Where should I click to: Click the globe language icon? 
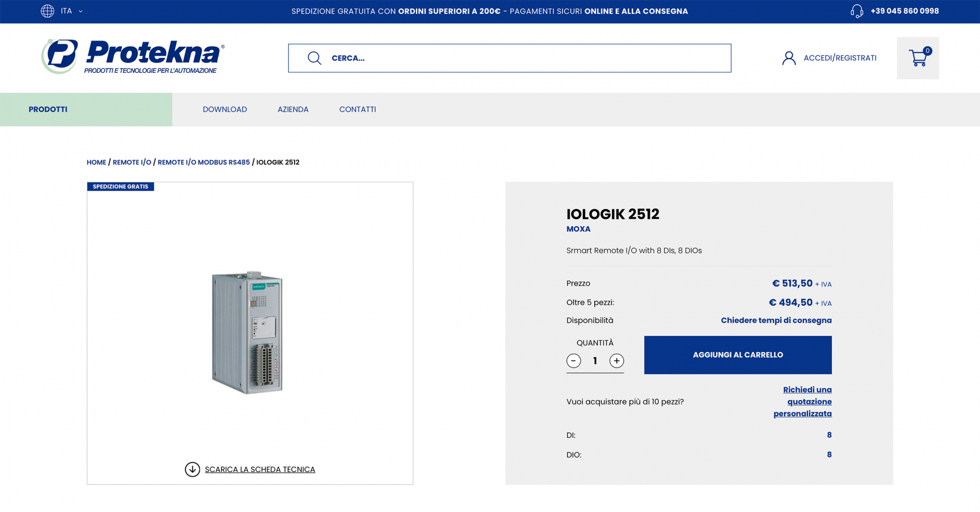(47, 11)
